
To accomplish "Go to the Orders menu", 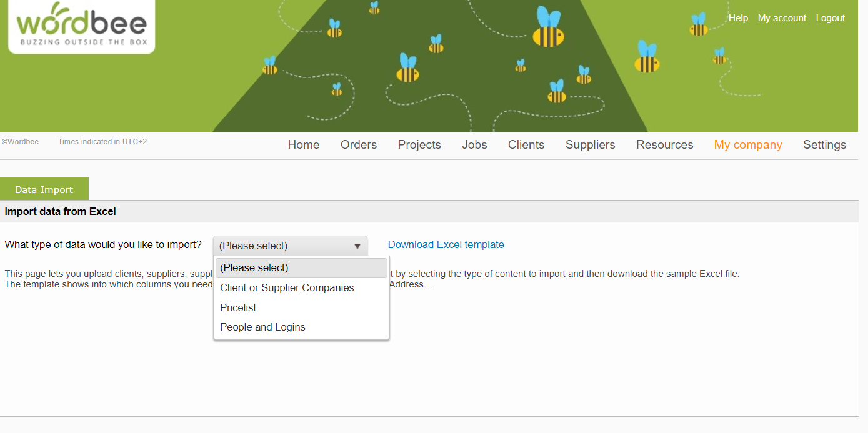I will (359, 145).
